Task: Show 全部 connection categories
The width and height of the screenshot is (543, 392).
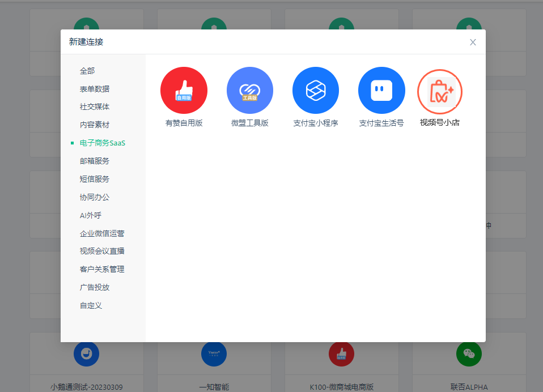Action: click(x=87, y=71)
